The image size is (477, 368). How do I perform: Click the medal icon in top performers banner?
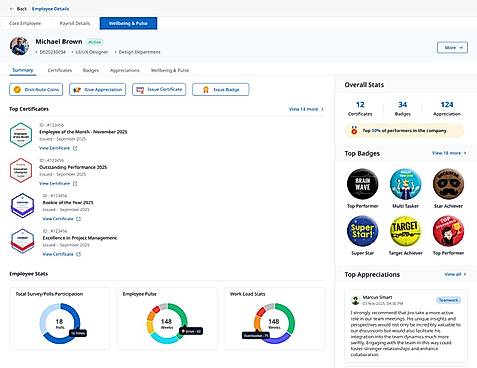pyautogui.click(x=354, y=130)
